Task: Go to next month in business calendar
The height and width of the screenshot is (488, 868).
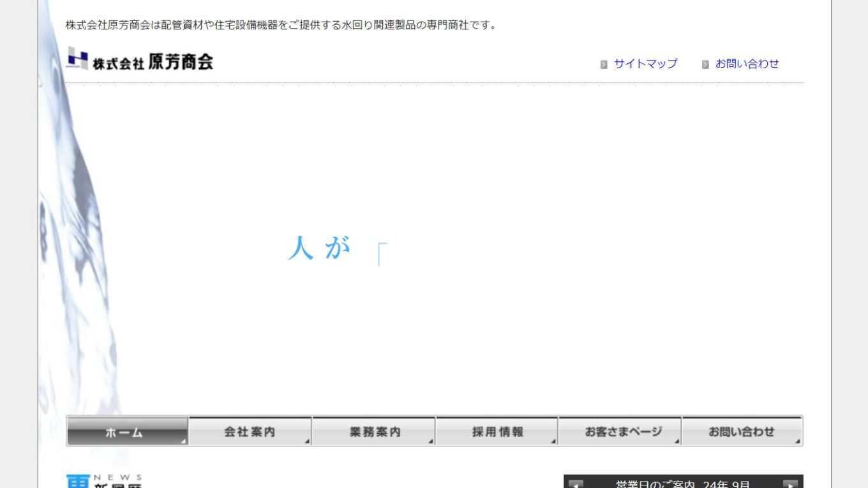Action: tap(790, 484)
